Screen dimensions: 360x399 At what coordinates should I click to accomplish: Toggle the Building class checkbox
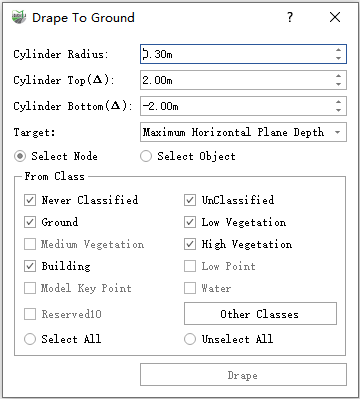click(x=30, y=266)
